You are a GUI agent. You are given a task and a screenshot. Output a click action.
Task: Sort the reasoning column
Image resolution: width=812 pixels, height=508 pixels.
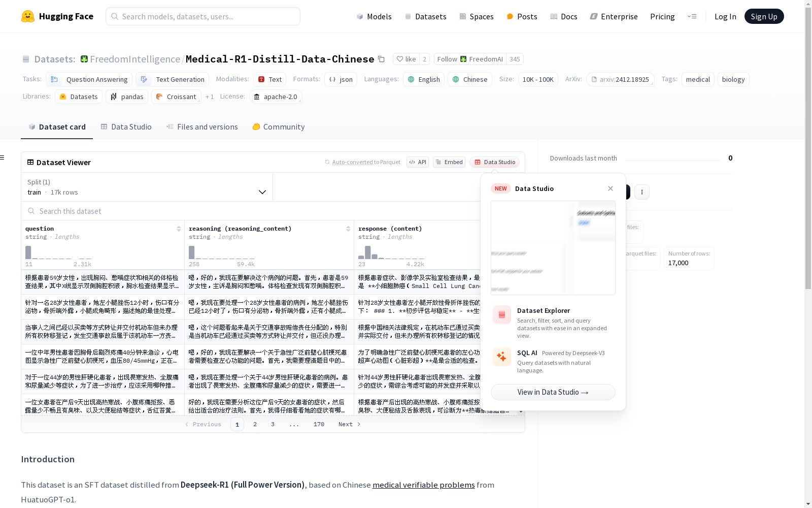pyautogui.click(x=348, y=229)
